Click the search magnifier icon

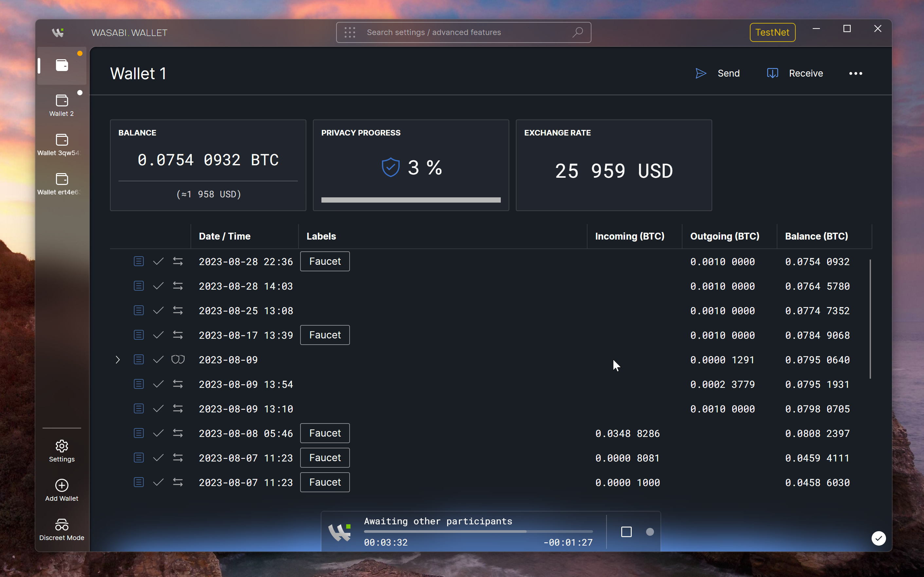(577, 32)
